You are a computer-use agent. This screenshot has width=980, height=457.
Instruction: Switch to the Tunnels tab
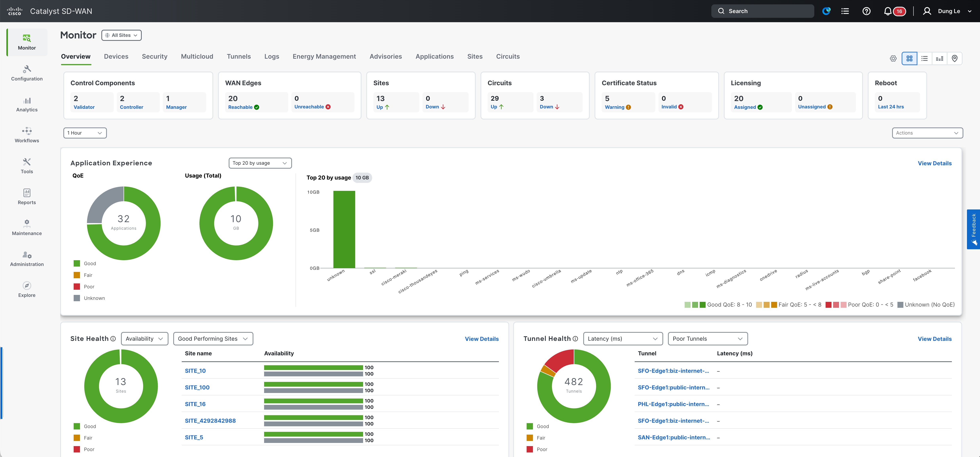coord(239,56)
